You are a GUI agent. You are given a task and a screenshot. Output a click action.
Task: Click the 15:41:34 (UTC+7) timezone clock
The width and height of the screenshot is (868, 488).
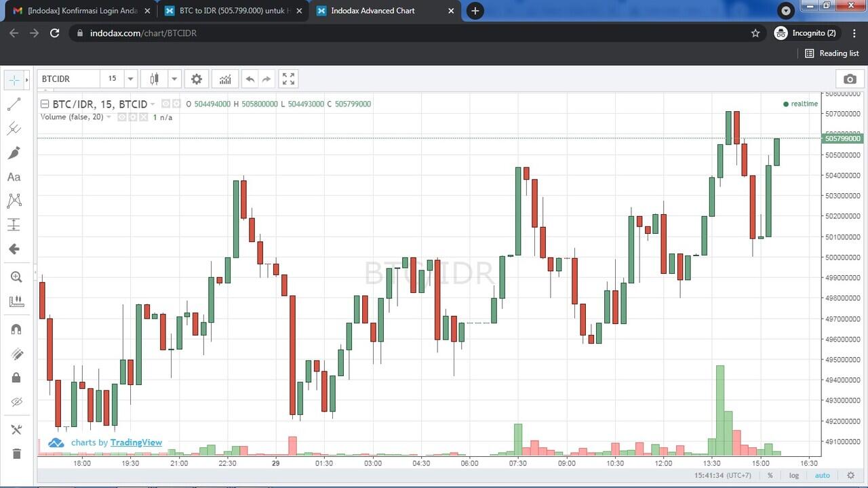(722, 476)
